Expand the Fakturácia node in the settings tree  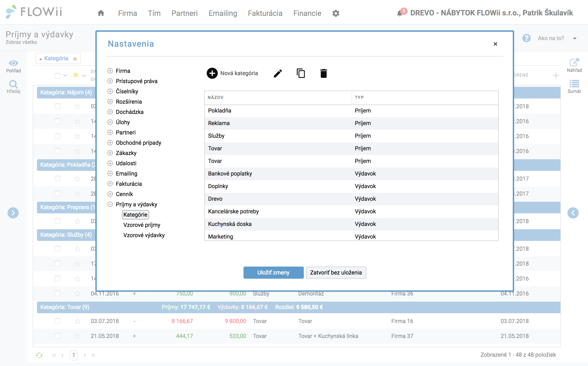[x=110, y=184]
